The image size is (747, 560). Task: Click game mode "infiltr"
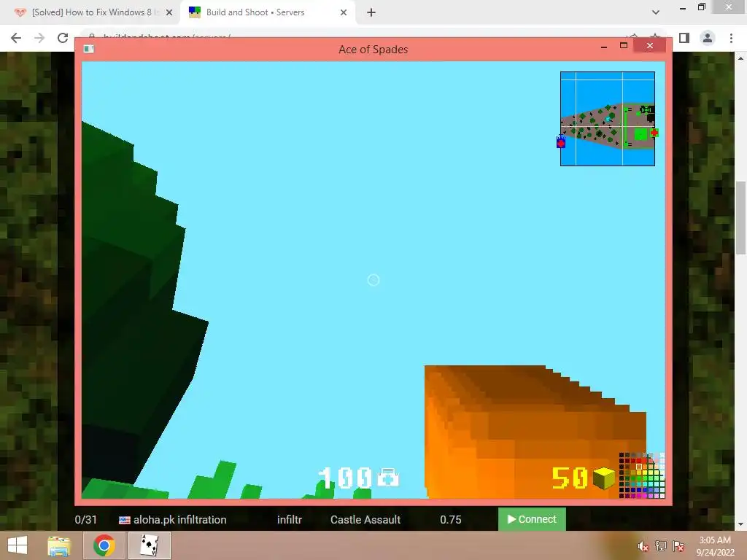click(290, 519)
